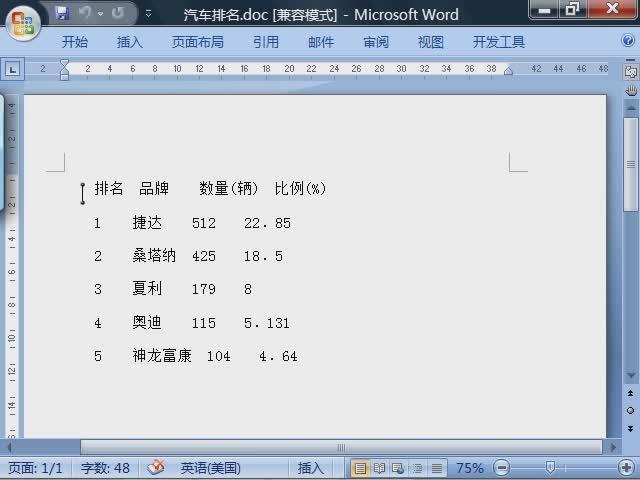Click the value 512
This screenshot has height=480, width=640.
click(x=204, y=224)
